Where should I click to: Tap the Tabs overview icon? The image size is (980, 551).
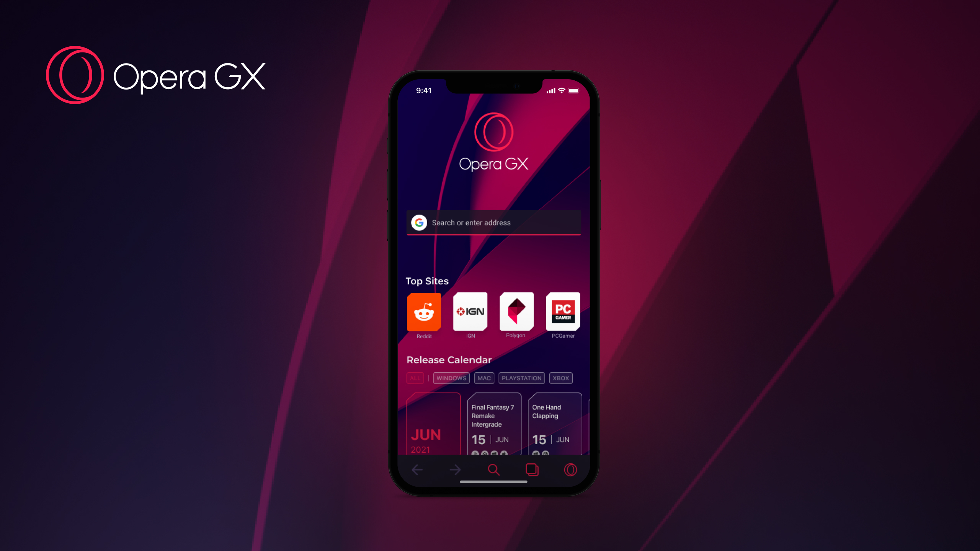pyautogui.click(x=532, y=469)
